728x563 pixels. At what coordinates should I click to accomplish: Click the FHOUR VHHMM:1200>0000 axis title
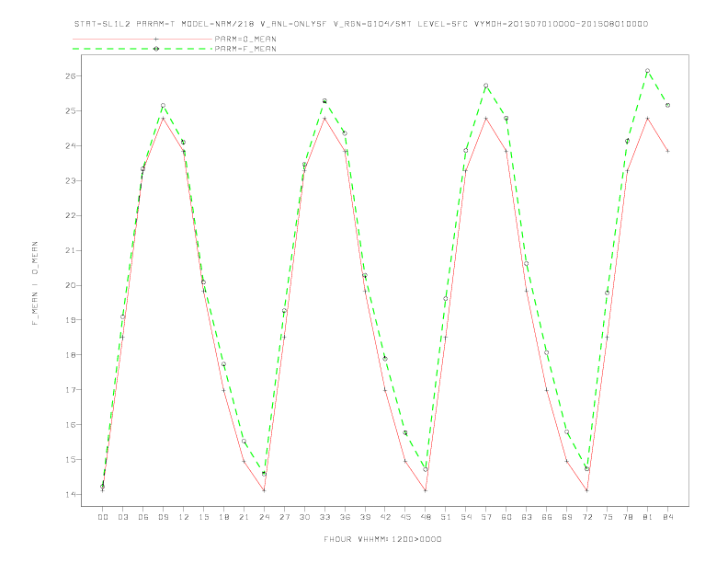[x=382, y=539]
